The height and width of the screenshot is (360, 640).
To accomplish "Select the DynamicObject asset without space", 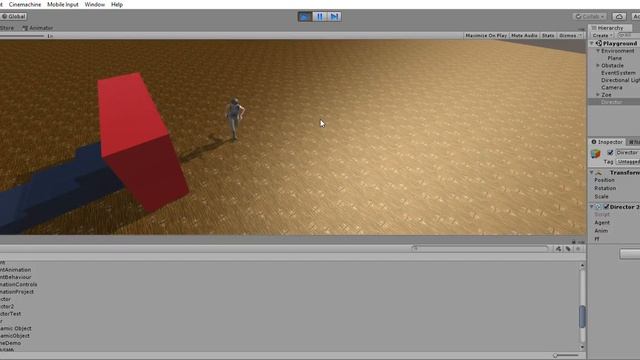I will tap(15, 336).
